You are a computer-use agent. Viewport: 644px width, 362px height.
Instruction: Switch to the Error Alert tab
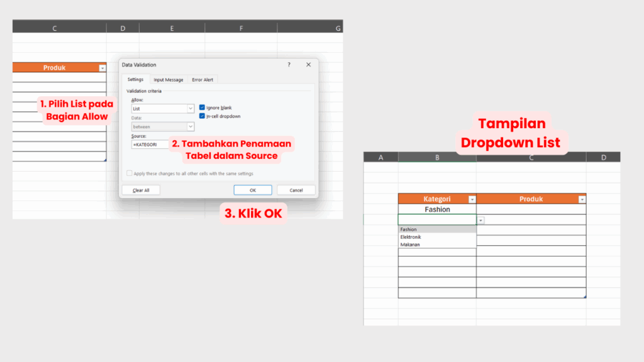coord(203,80)
